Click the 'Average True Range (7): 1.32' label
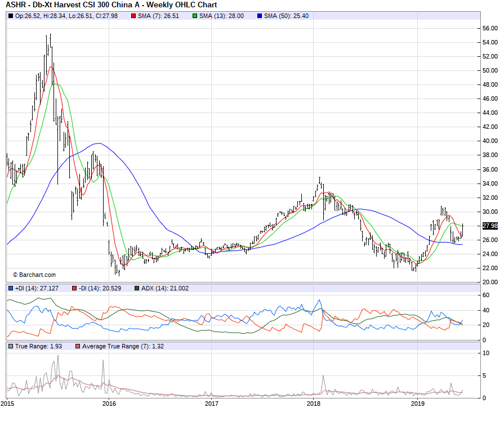This screenshot has height=421, width=504. tap(123, 346)
